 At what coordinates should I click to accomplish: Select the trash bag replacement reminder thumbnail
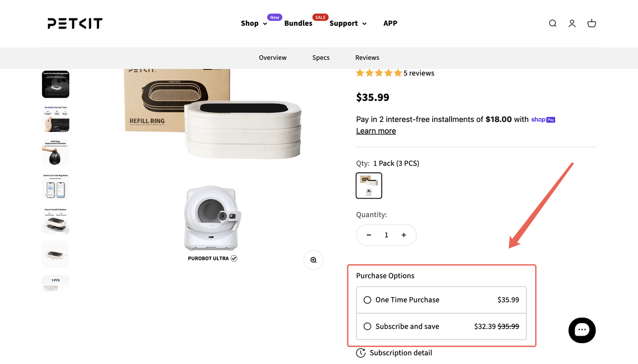[55, 152]
